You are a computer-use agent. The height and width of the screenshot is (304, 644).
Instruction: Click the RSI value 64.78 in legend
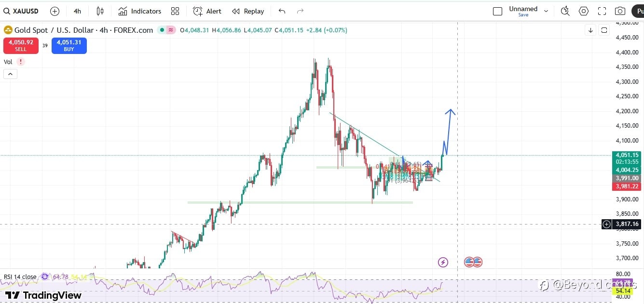tap(61, 277)
